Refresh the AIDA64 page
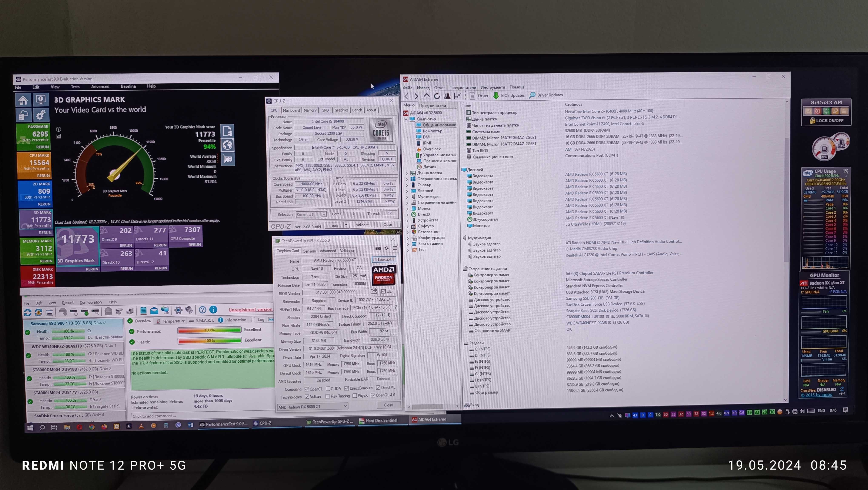This screenshot has width=868, height=490. coord(437,96)
